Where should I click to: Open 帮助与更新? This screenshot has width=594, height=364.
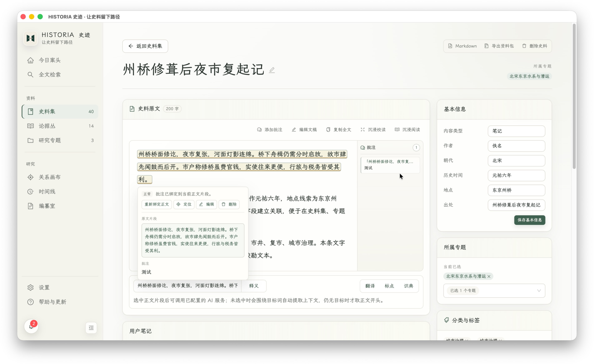click(60, 302)
